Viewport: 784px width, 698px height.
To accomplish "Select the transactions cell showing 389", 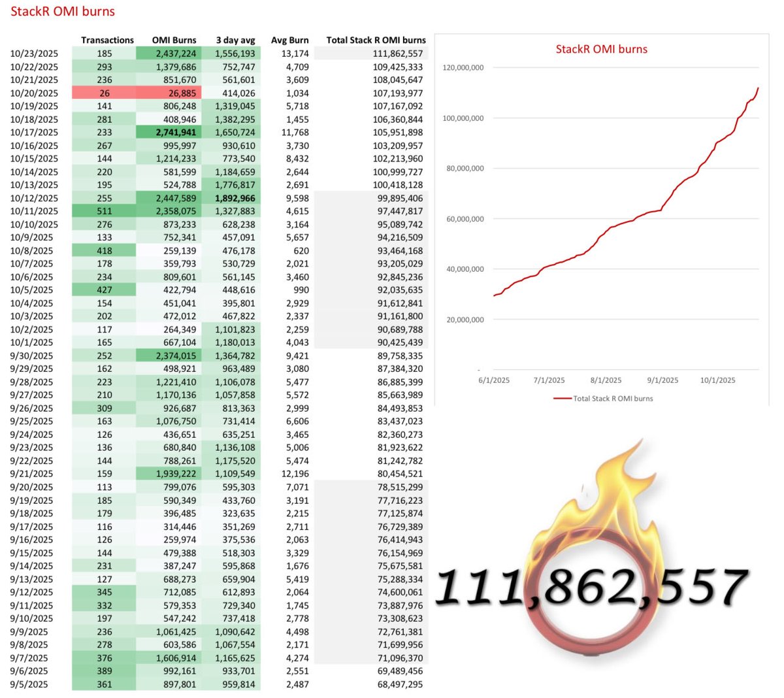I will [105, 671].
